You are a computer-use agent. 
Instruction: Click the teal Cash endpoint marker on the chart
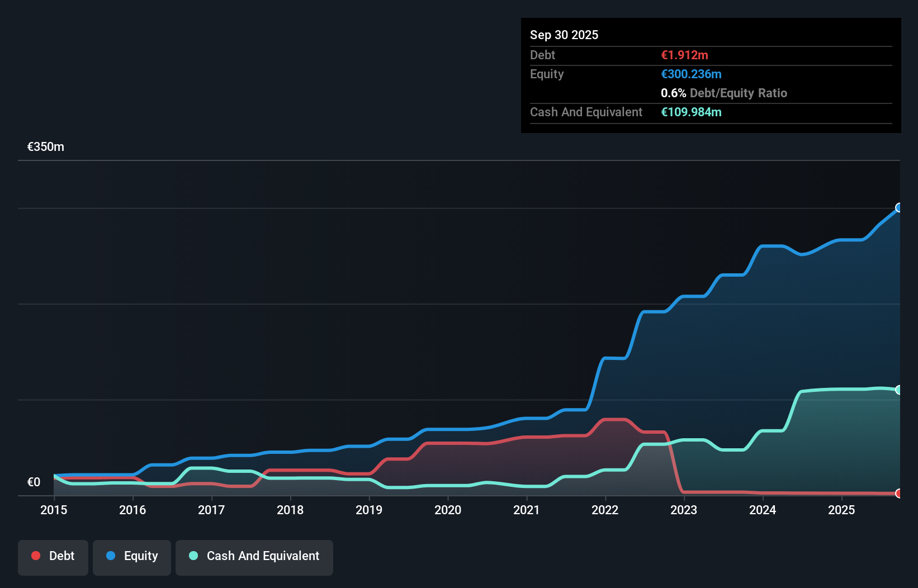click(x=898, y=390)
